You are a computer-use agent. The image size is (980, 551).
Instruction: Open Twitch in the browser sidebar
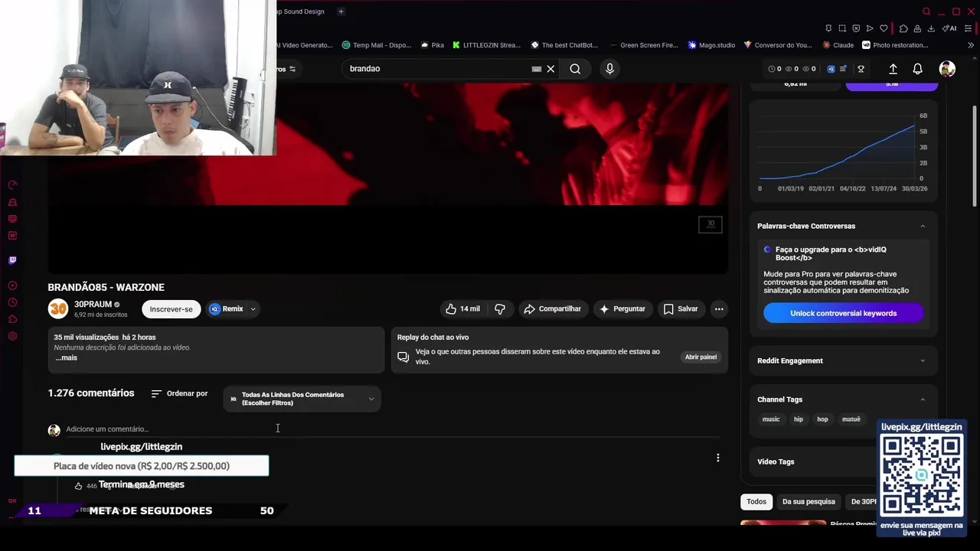click(12, 260)
